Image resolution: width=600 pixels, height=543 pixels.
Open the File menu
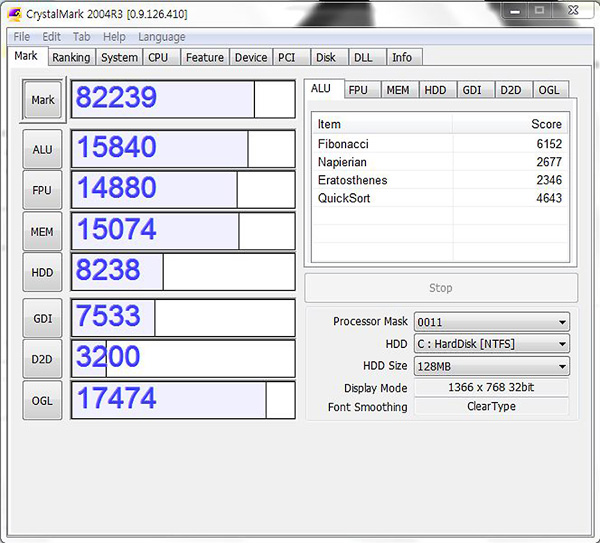pyautogui.click(x=21, y=37)
